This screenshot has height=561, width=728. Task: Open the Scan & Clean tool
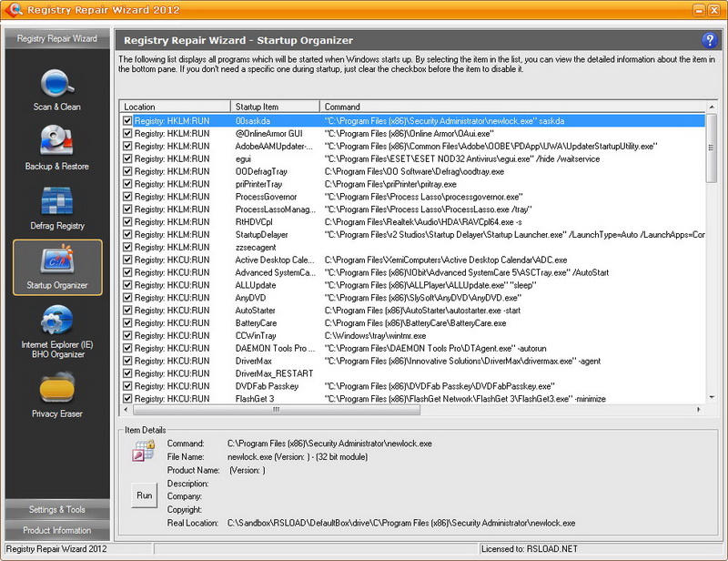(x=56, y=91)
